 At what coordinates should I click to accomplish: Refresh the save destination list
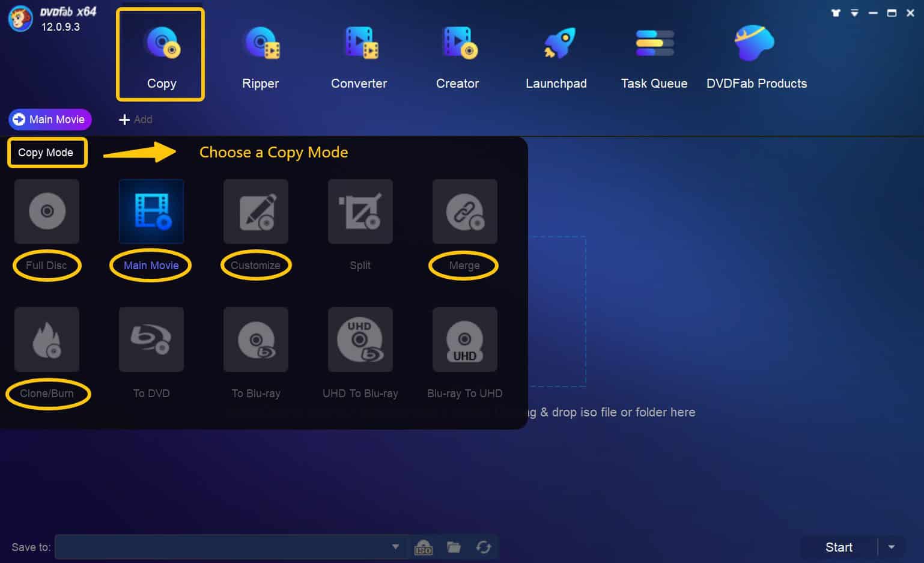(484, 547)
